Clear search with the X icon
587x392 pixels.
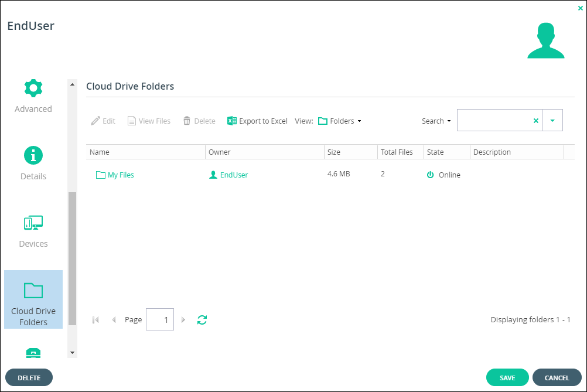(535, 121)
